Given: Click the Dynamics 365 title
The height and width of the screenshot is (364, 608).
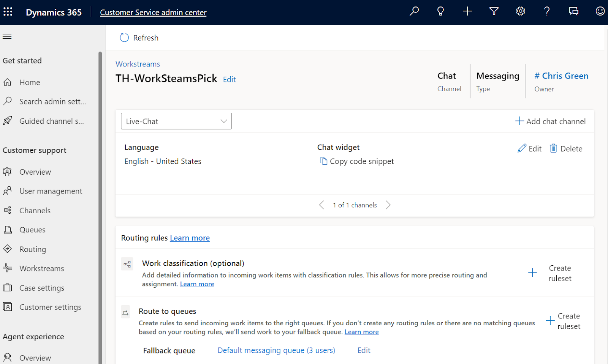Looking at the screenshot, I should (54, 12).
